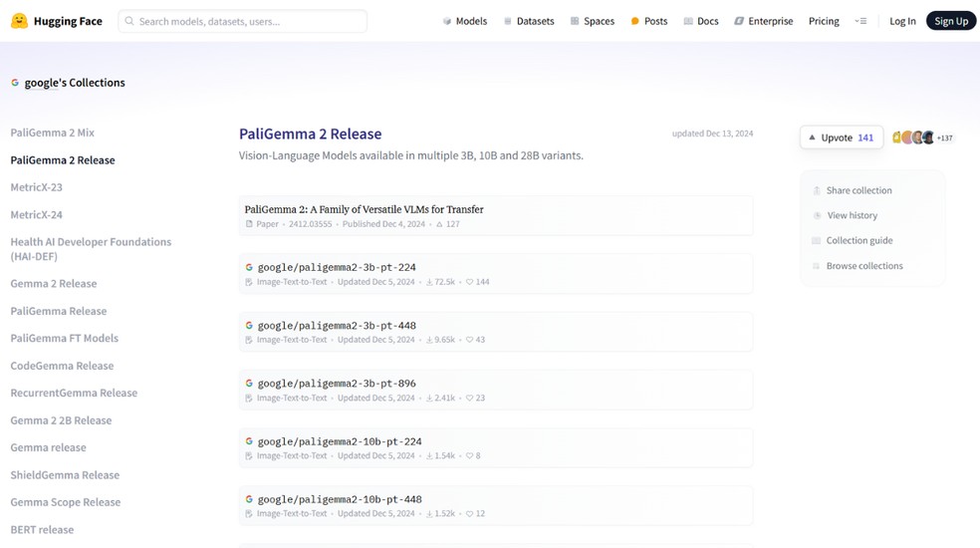This screenshot has height=548, width=980.
Task: Open the Datasets page
Action: pyautogui.click(x=529, y=21)
